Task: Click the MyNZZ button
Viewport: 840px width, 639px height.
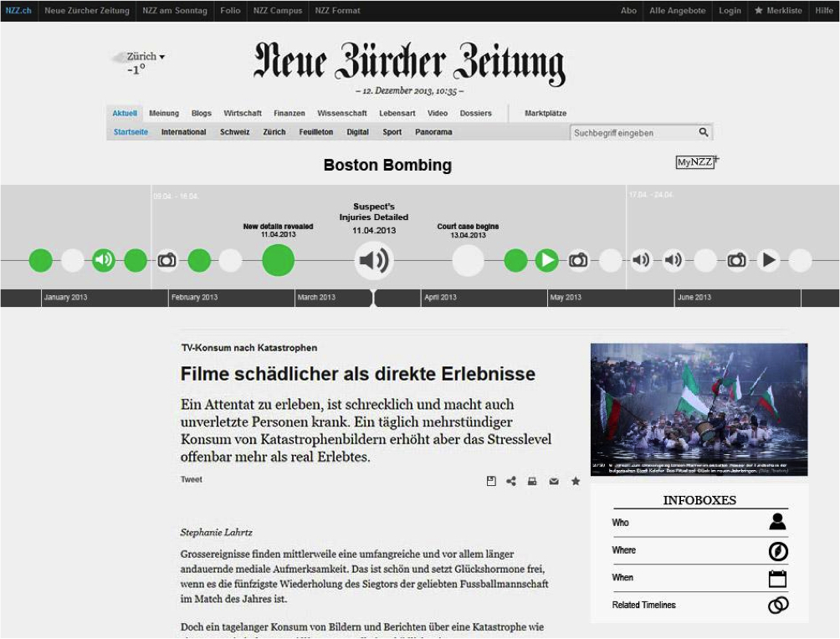Action: (x=696, y=162)
